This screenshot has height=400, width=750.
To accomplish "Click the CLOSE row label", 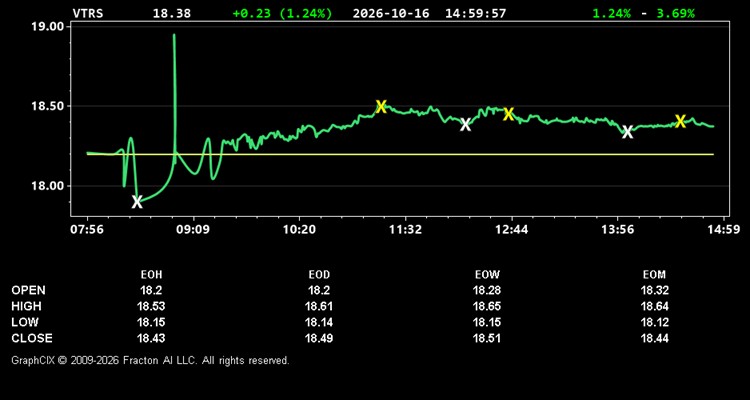I will pos(32,338).
